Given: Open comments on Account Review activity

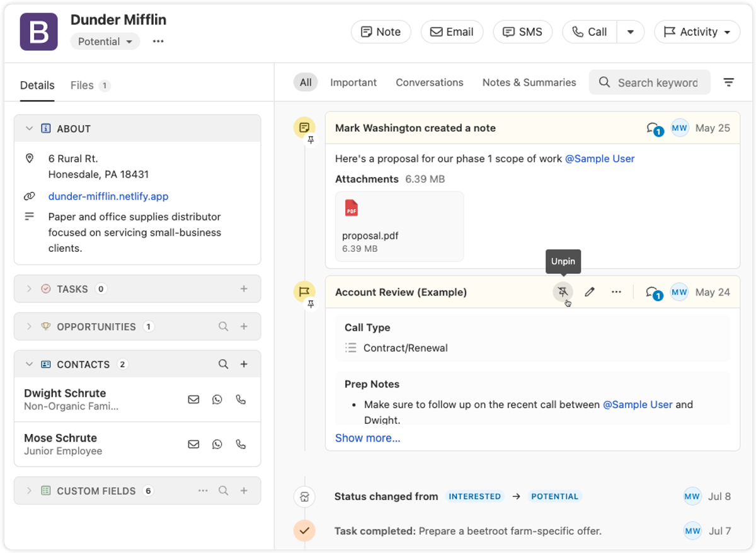Looking at the screenshot, I should (655, 292).
